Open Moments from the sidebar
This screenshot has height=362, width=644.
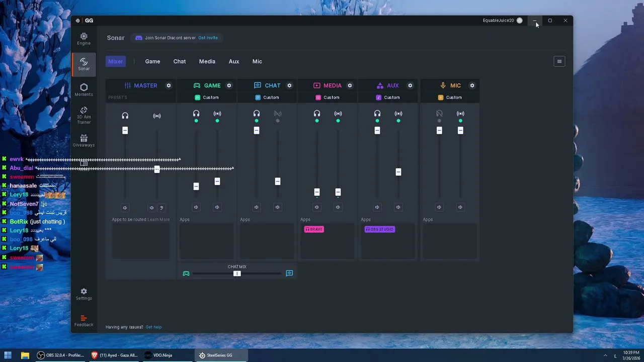pyautogui.click(x=84, y=90)
